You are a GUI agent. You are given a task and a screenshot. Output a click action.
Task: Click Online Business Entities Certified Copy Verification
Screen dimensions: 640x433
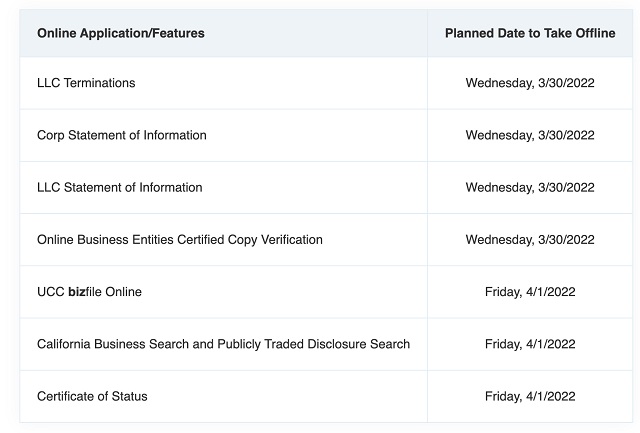click(x=180, y=240)
